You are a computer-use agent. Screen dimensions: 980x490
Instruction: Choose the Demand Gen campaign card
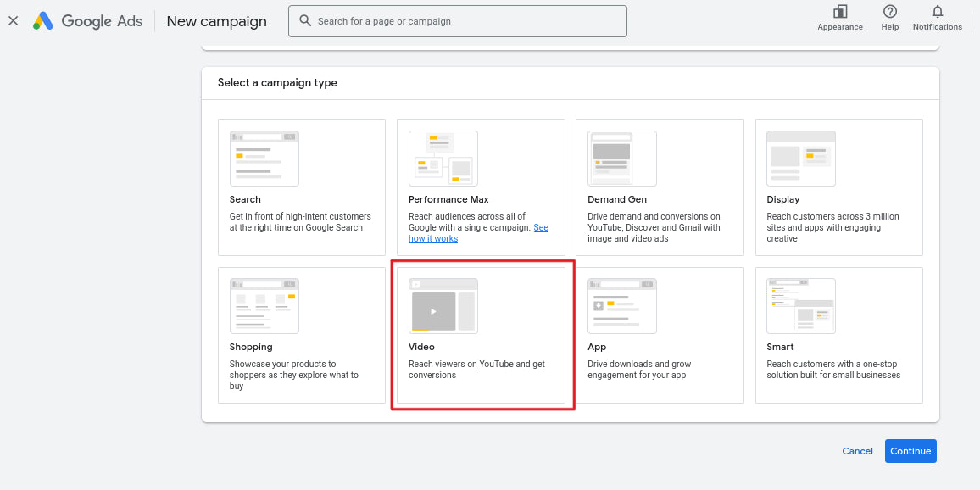coord(660,187)
